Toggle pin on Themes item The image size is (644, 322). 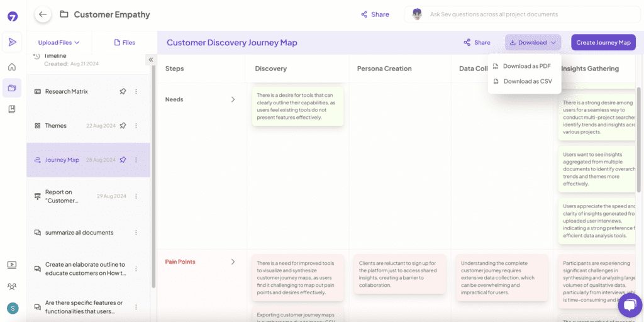point(123,126)
